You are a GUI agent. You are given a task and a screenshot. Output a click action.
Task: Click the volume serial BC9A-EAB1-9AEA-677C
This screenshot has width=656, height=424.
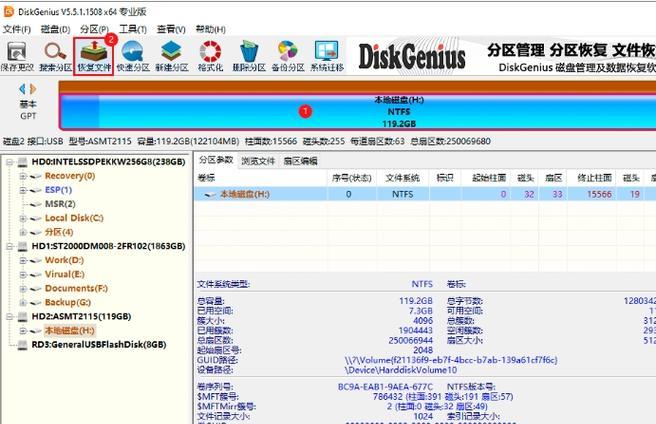click(385, 387)
